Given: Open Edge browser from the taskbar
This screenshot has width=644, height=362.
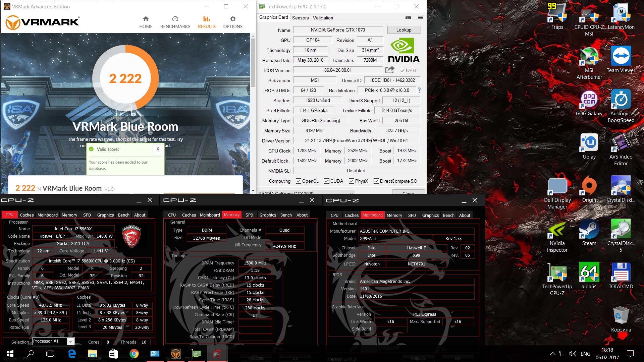Looking at the screenshot, I should [72, 354].
